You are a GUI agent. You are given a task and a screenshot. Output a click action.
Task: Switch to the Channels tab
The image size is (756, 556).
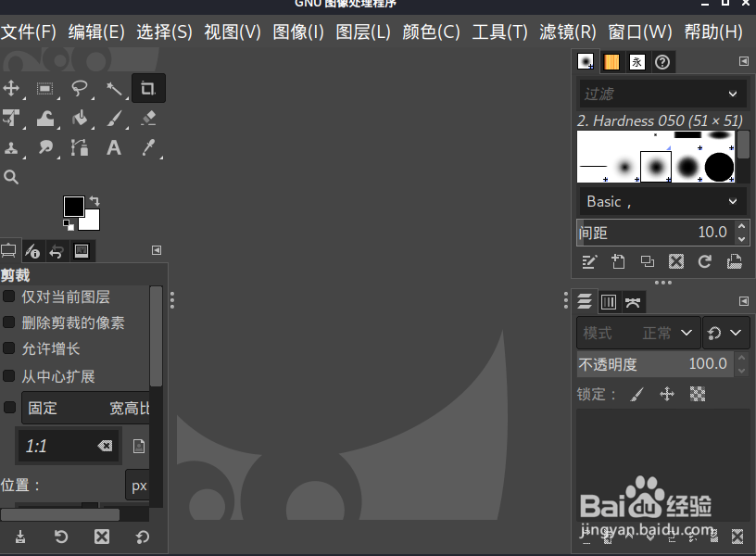(x=609, y=301)
